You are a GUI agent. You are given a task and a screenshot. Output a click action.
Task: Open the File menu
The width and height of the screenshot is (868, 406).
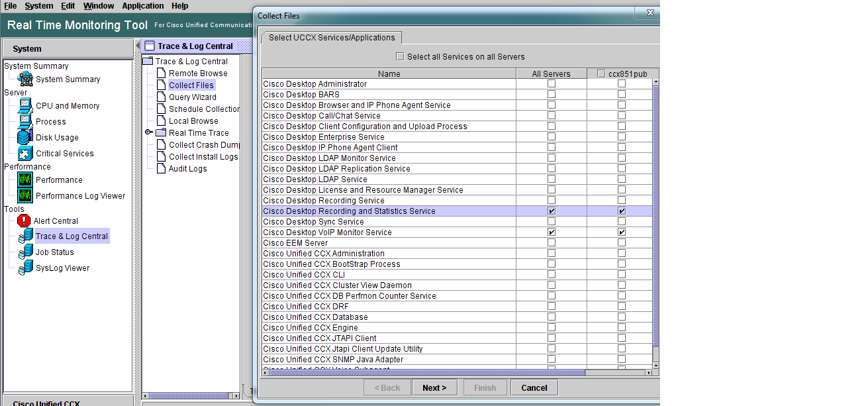(x=11, y=6)
